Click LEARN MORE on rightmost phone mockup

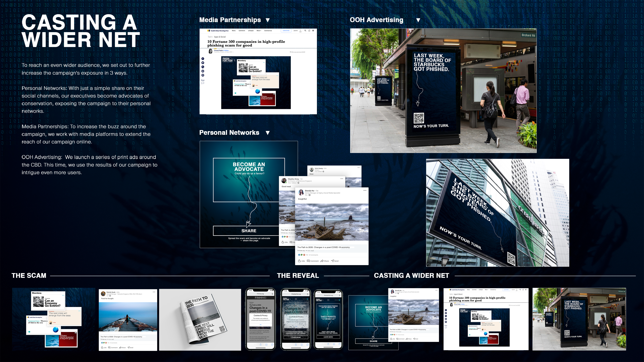click(x=328, y=337)
